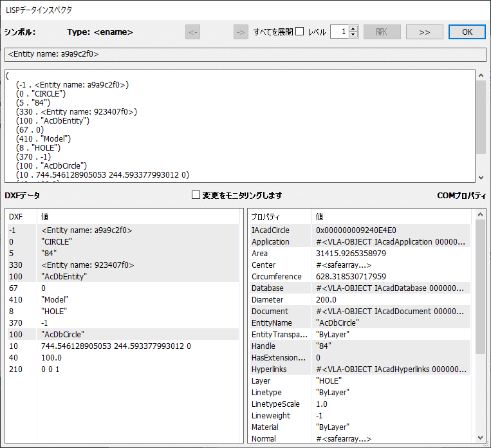Select the Hyperlinks property row

pos(360,369)
